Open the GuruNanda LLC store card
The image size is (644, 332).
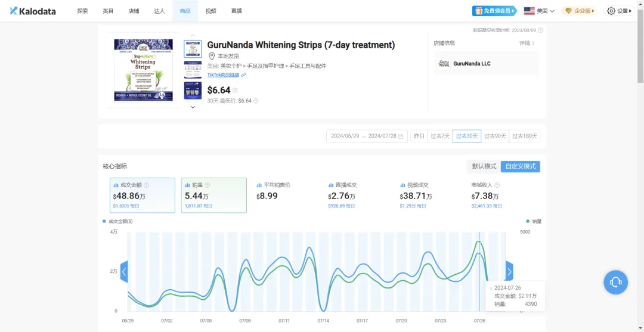coord(487,64)
